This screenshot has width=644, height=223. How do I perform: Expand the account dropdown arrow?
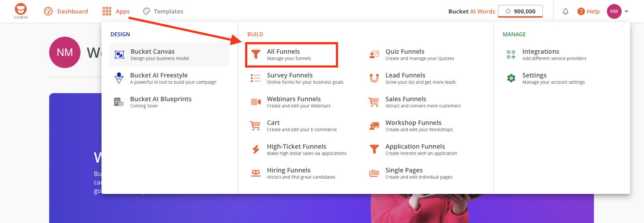click(627, 12)
